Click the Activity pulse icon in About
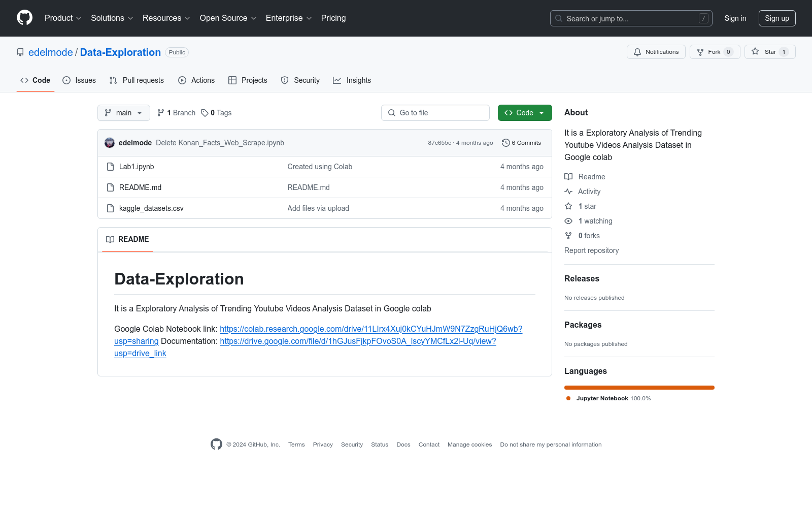Screen dimensions: 812x508 click(x=568, y=192)
